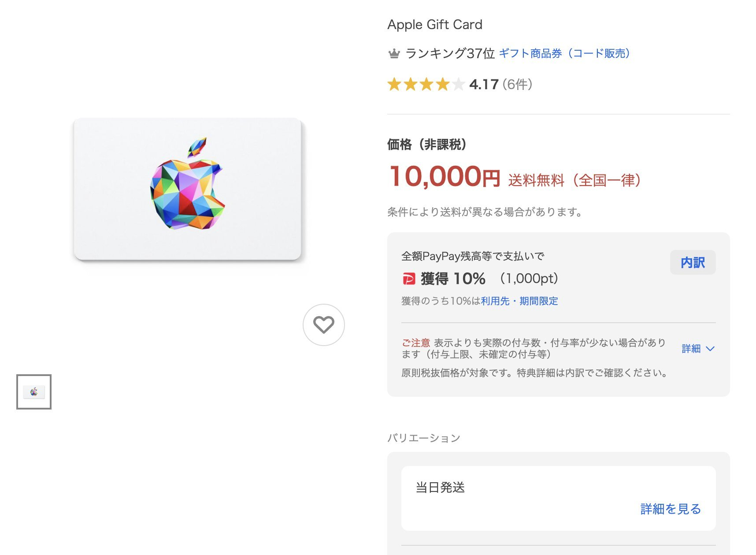Click the ranking crown icon
This screenshot has width=756, height=555.
pos(394,54)
